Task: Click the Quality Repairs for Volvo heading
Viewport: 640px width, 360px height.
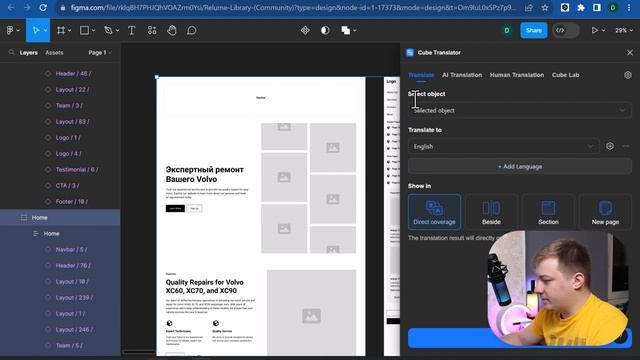Action: click(204, 287)
